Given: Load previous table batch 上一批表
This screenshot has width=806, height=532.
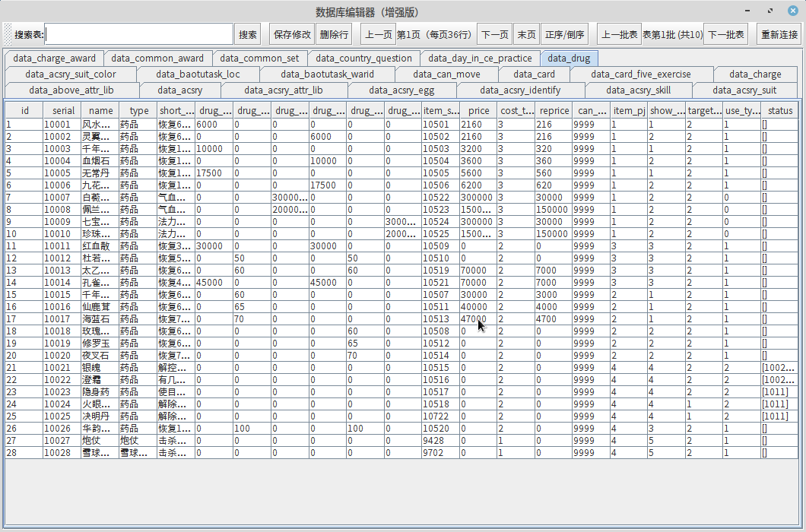Looking at the screenshot, I should pos(620,34).
